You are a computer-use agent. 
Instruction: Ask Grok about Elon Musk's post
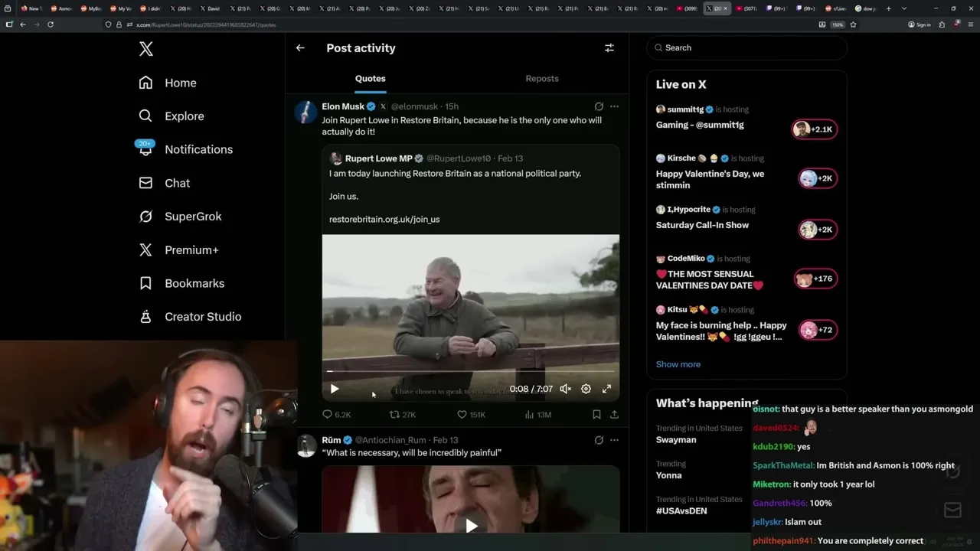click(599, 106)
